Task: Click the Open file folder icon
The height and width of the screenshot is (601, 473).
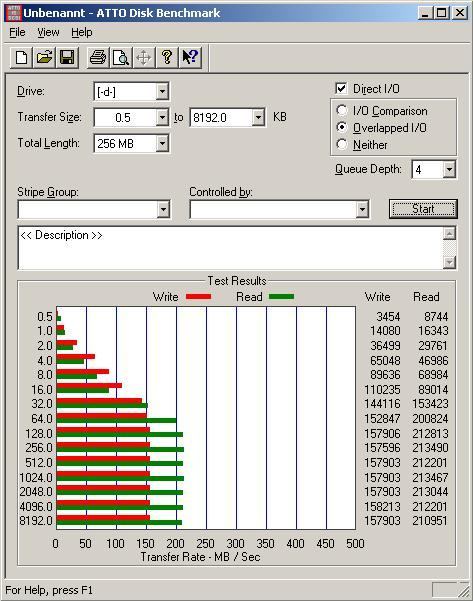Action: click(44, 58)
